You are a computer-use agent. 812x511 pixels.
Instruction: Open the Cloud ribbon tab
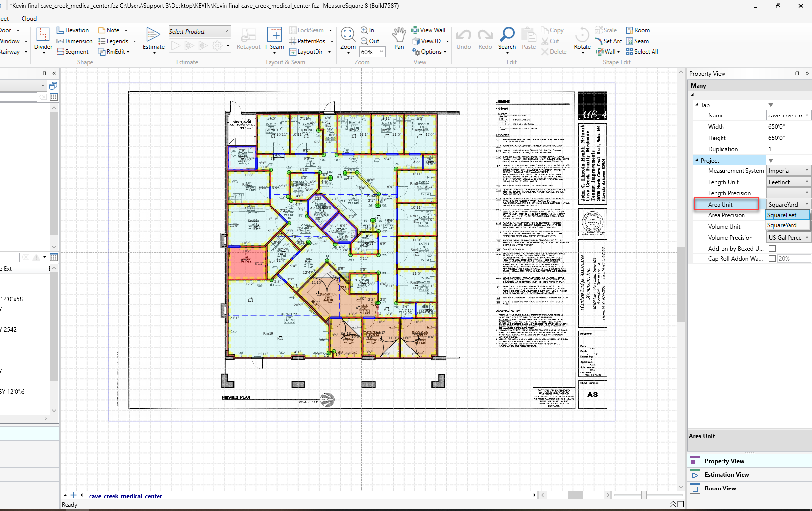(x=29, y=19)
